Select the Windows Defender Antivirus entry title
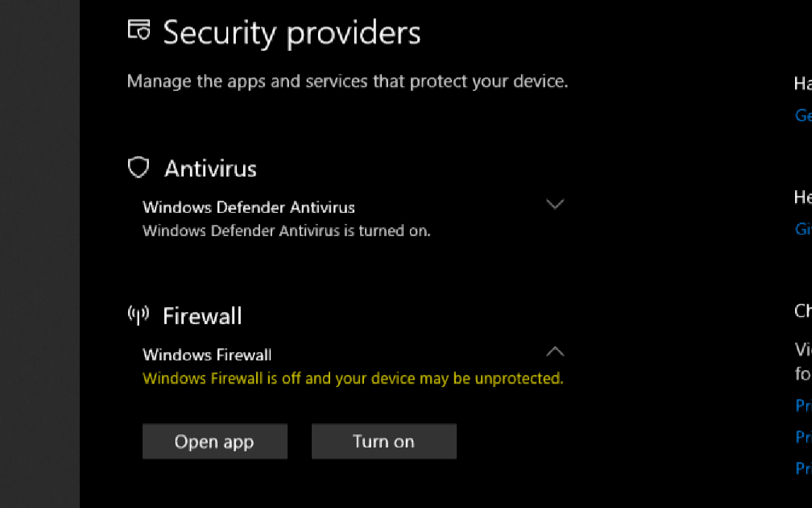Screen dimensions: 812x508 (x=248, y=208)
